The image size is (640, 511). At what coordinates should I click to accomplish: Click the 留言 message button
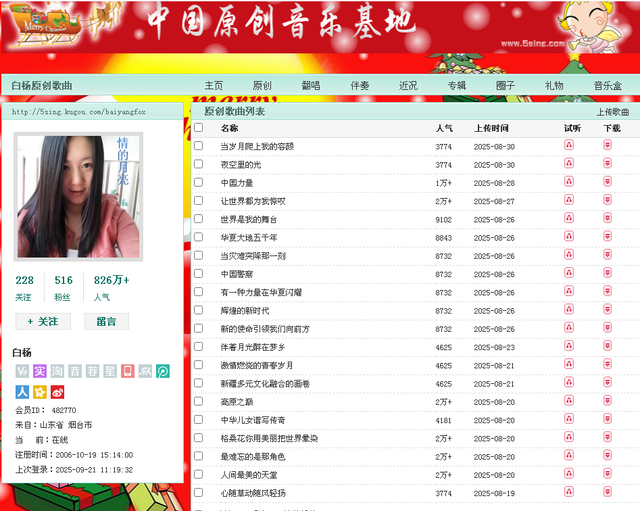pos(107,321)
